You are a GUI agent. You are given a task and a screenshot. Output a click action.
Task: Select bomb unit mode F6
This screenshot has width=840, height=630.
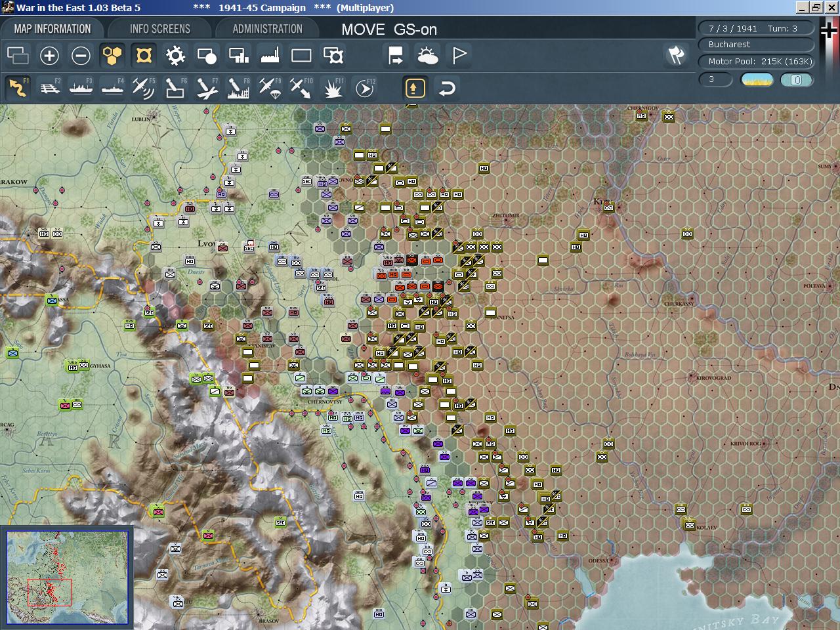pos(175,88)
